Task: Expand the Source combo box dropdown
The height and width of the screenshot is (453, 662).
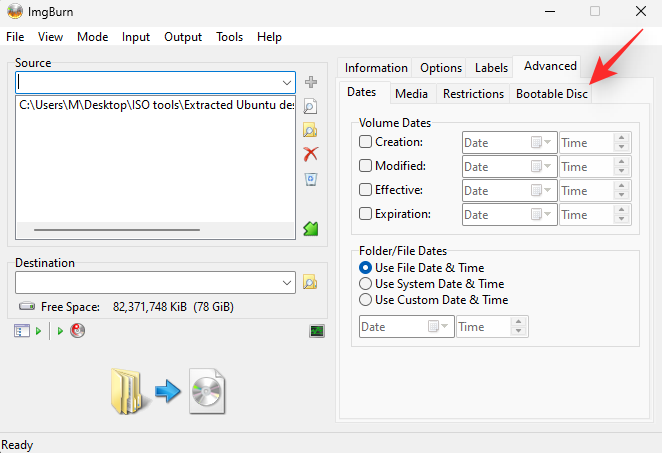Action: coord(287,82)
